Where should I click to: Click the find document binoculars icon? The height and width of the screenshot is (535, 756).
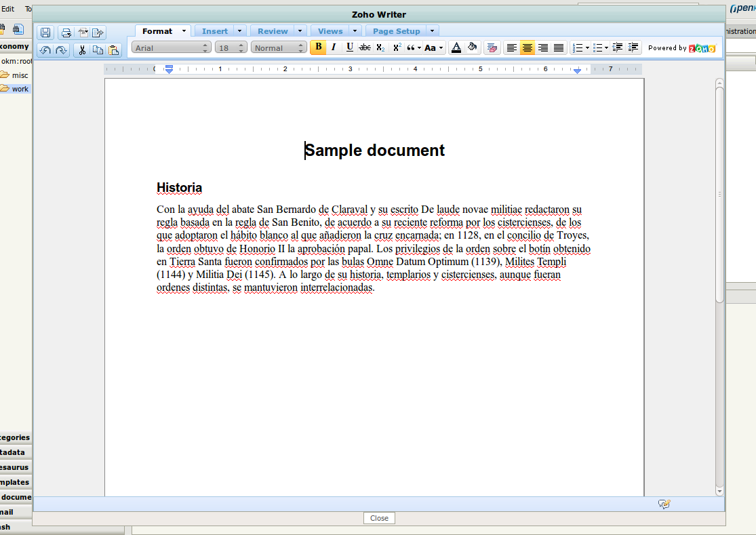[x=18, y=29]
